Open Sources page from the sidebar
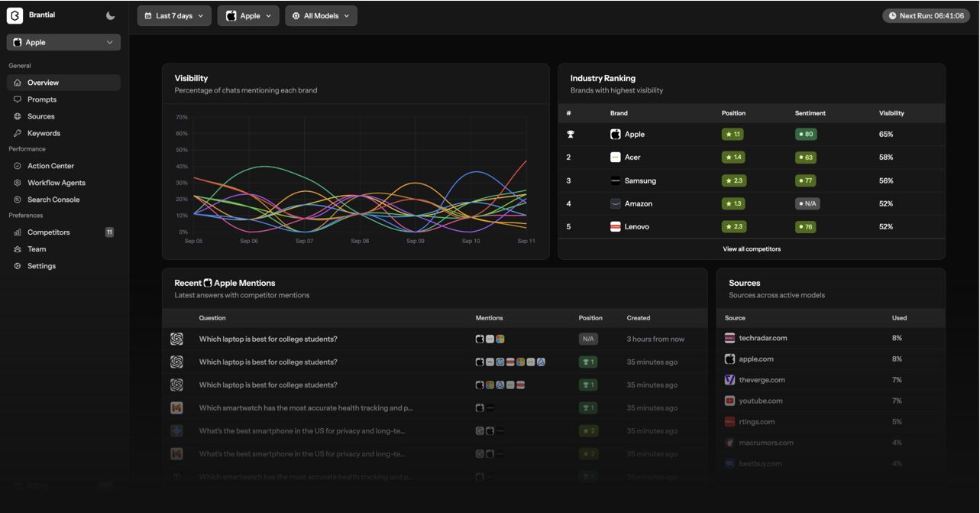The width and height of the screenshot is (980, 513). [x=41, y=116]
